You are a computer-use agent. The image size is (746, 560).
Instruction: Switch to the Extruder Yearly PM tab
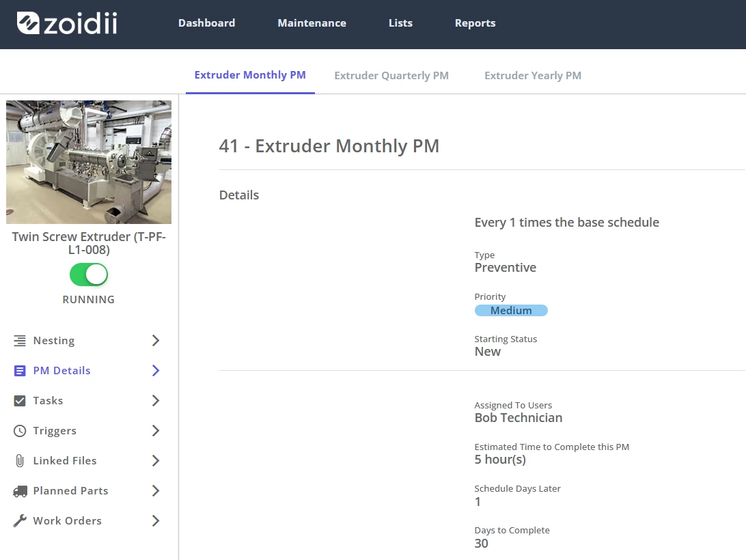532,76
